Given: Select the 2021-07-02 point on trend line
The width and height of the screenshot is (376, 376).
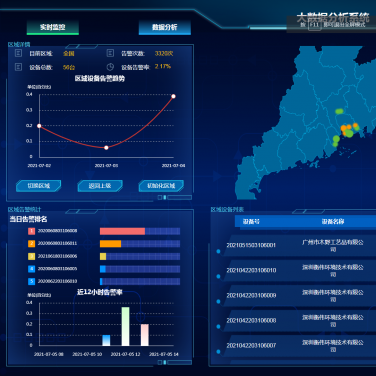Looking at the screenshot, I should click(39, 126).
